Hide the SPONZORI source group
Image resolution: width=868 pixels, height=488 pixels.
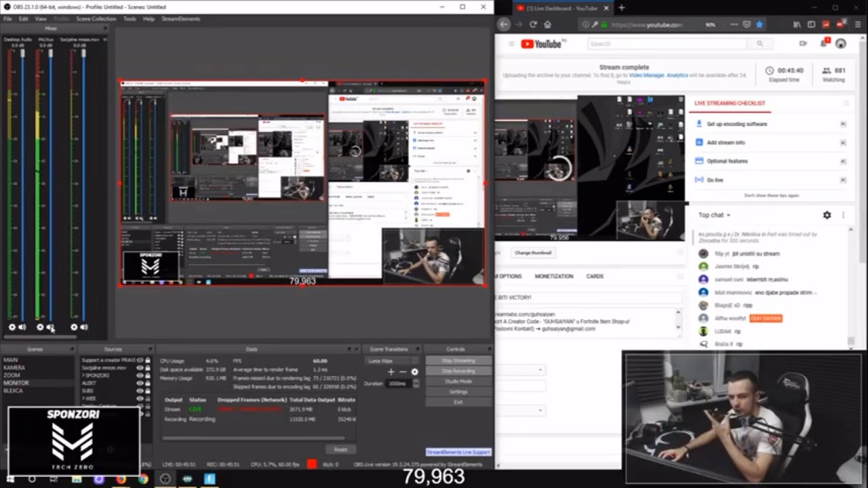pyautogui.click(x=140, y=375)
